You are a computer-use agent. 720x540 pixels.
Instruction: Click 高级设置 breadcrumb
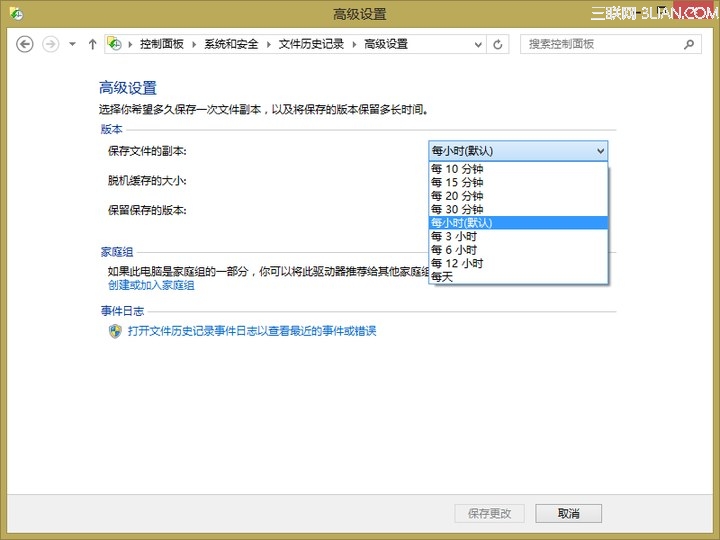[x=386, y=44]
